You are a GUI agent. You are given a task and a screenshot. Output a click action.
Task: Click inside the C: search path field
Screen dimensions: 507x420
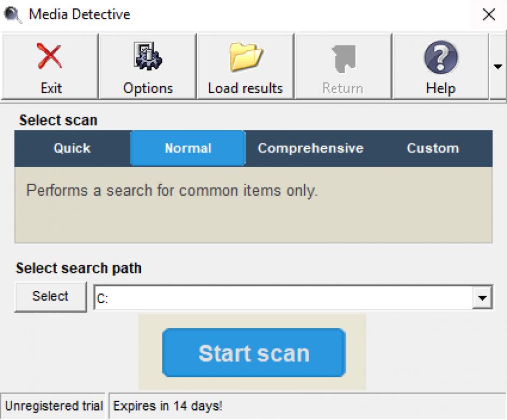pyautogui.click(x=283, y=298)
